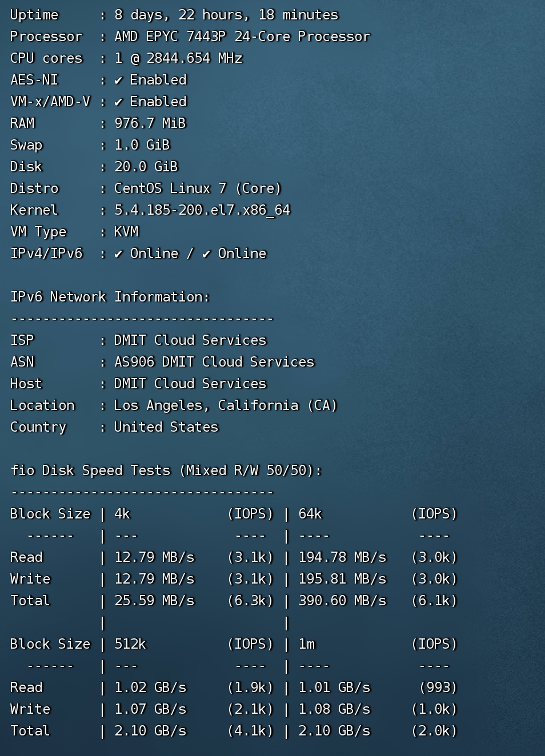Click the Kernel version 5.4.185 text

point(202,210)
